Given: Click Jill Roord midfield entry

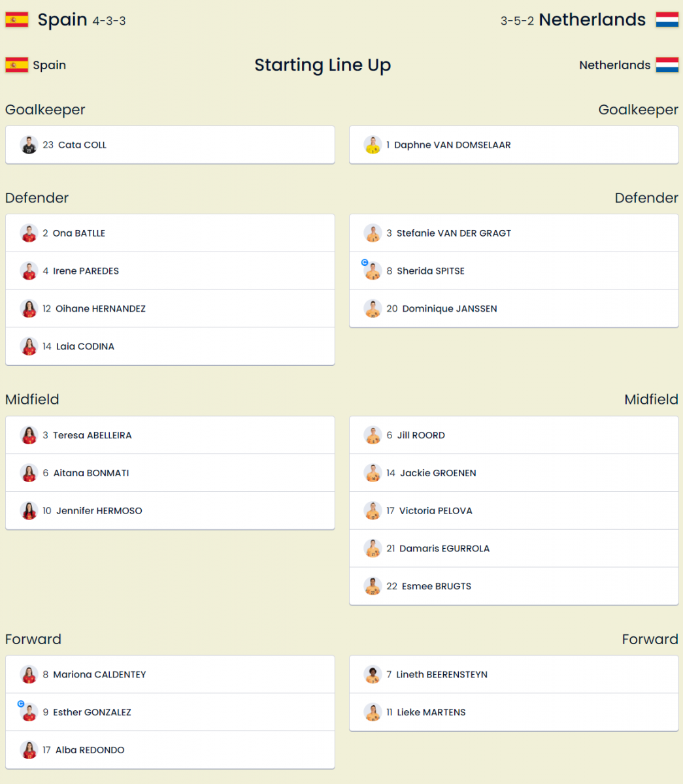Looking at the screenshot, I should click(514, 435).
